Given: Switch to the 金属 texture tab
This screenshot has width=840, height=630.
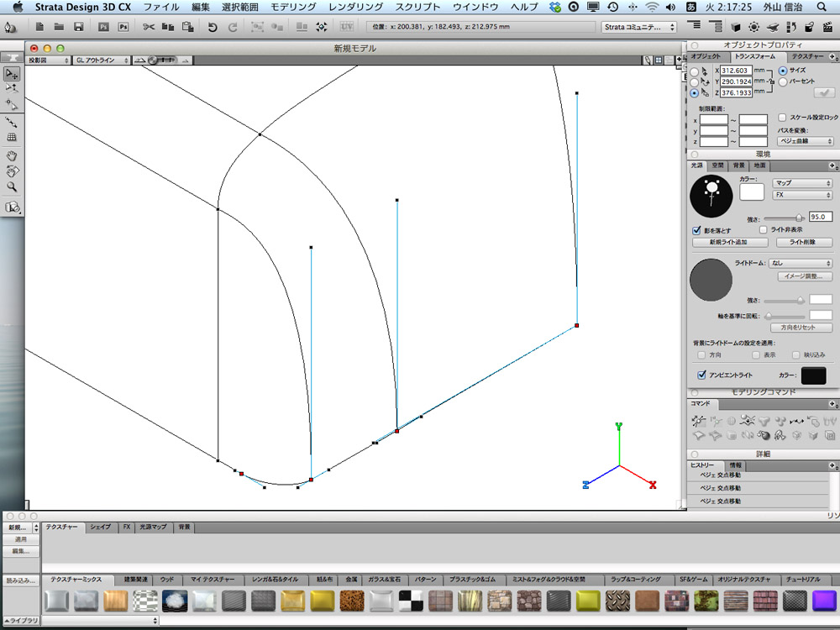Looking at the screenshot, I should pos(351,580).
